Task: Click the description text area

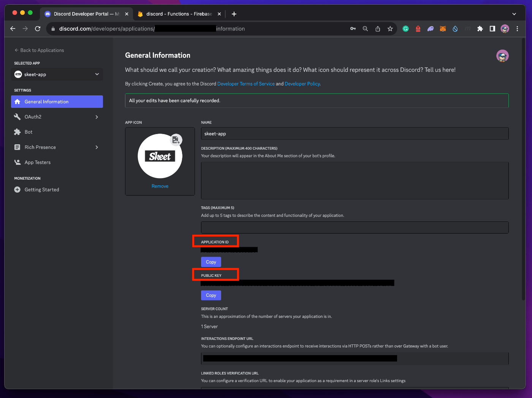Action: pyautogui.click(x=355, y=180)
